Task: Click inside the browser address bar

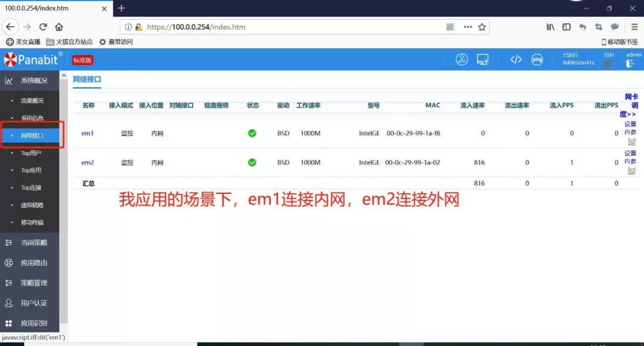Action: [268, 27]
